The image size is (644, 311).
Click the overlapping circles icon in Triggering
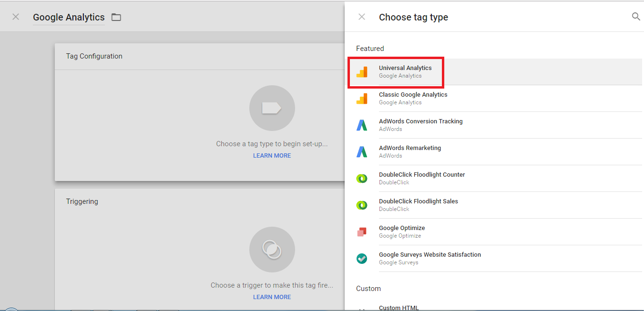tap(272, 250)
